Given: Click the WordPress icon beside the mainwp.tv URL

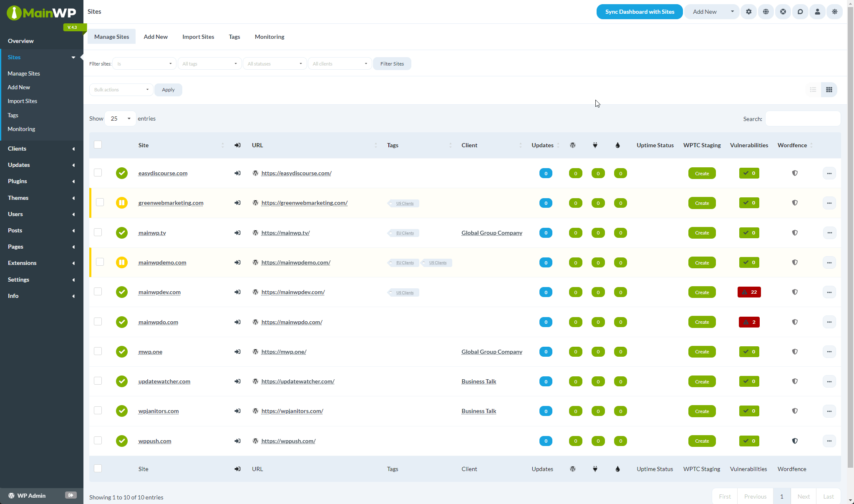Looking at the screenshot, I should pyautogui.click(x=255, y=233).
